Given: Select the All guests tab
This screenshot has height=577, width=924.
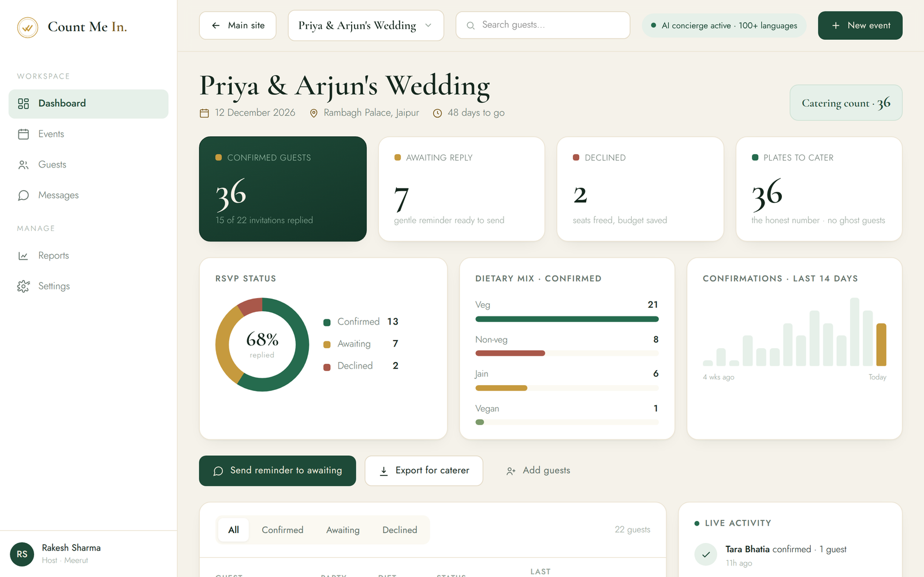Looking at the screenshot, I should coord(233,530).
